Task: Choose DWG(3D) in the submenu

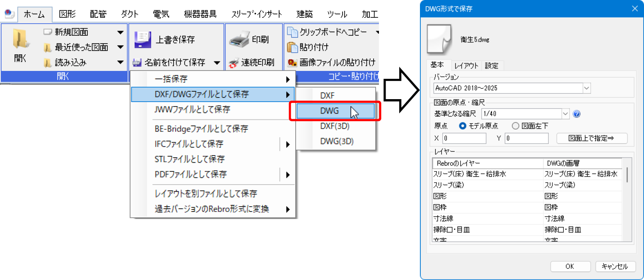Action: pyautogui.click(x=336, y=141)
